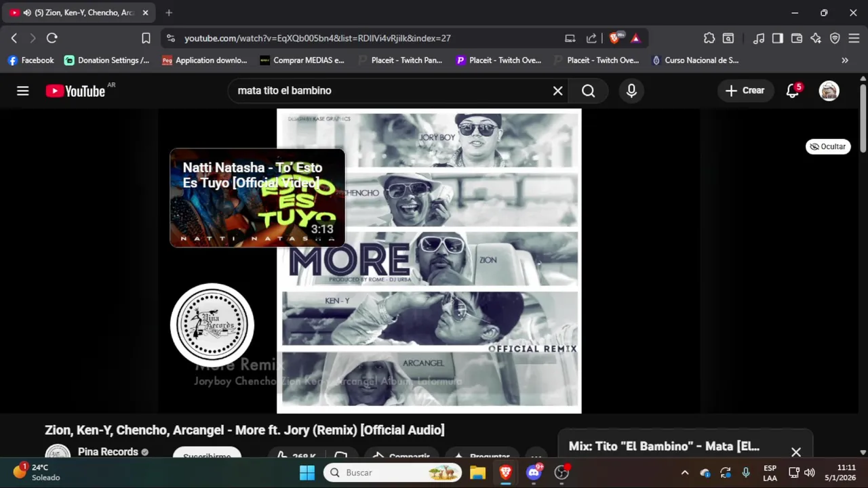
Task: Open Brave Rewards triangle icon
Action: pos(635,39)
